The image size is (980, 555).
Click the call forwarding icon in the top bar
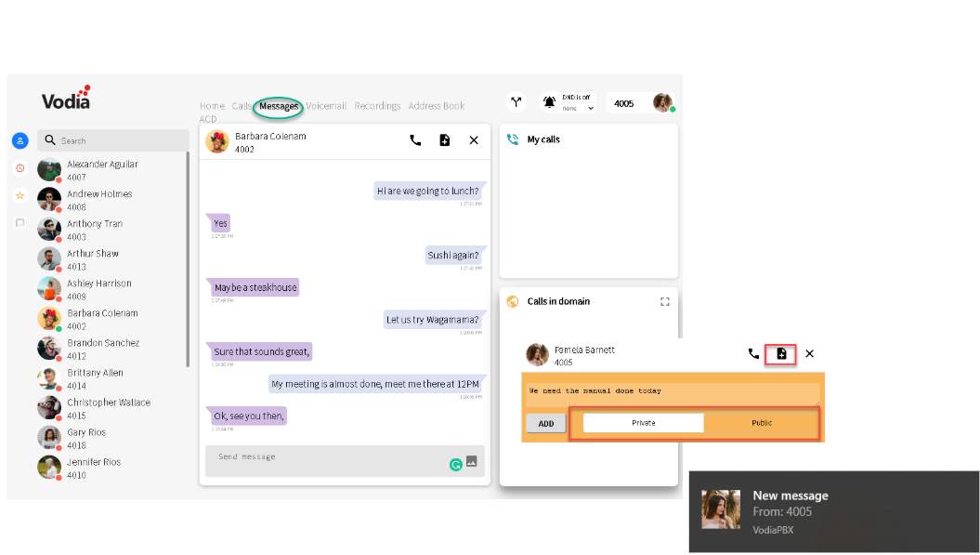tap(516, 102)
